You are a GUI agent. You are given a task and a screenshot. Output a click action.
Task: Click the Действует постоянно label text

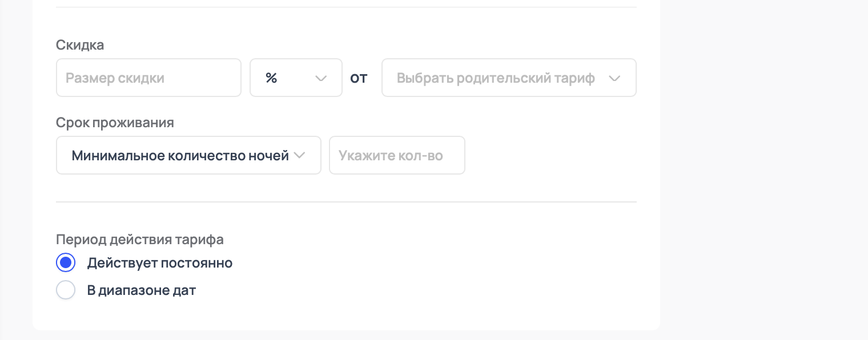tap(159, 263)
